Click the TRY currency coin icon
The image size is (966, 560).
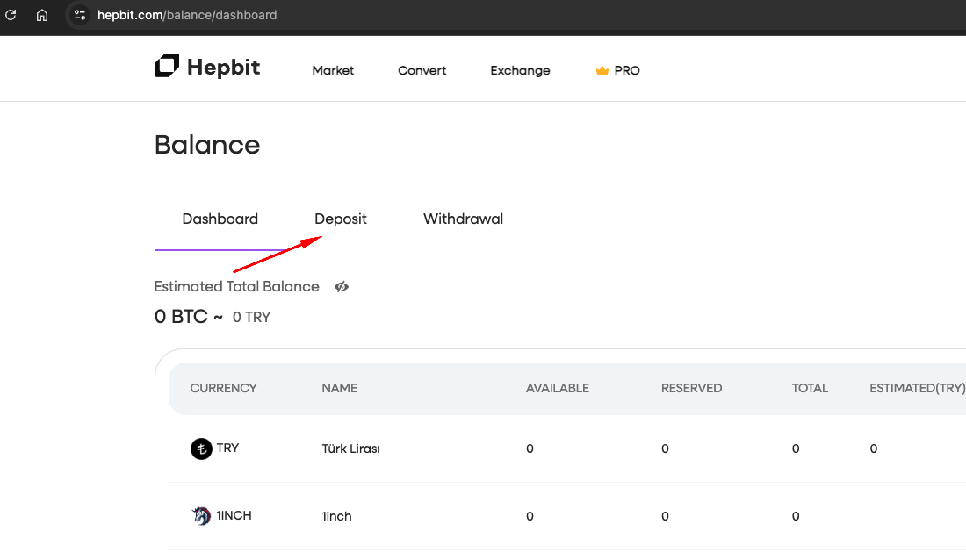201,449
